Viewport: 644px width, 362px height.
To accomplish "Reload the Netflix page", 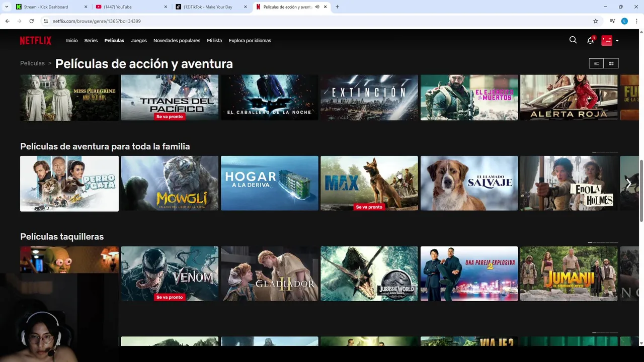I will [x=31, y=21].
